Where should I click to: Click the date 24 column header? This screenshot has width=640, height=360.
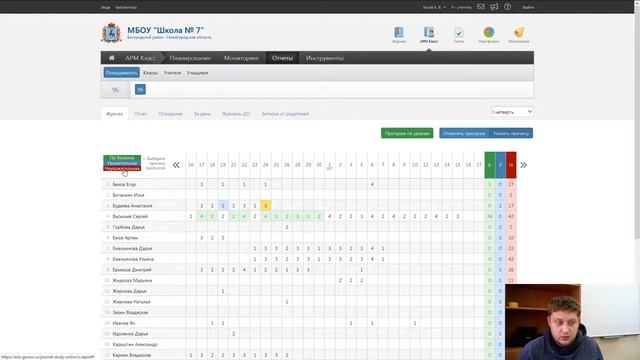point(266,165)
